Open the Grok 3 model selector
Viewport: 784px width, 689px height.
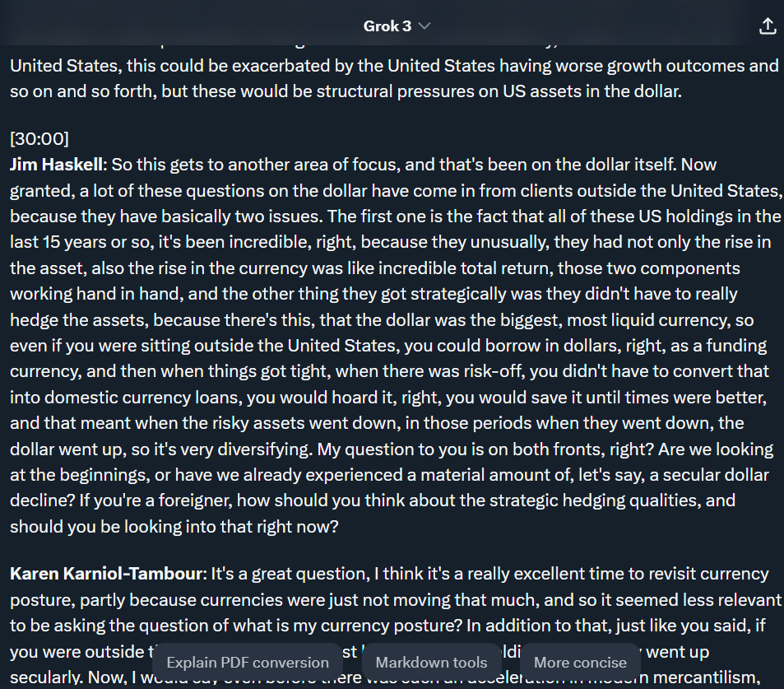click(396, 26)
